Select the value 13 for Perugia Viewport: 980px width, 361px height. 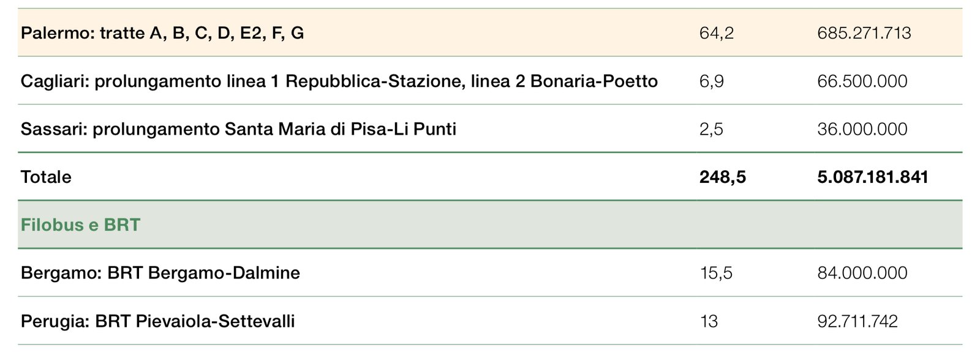coord(708,321)
